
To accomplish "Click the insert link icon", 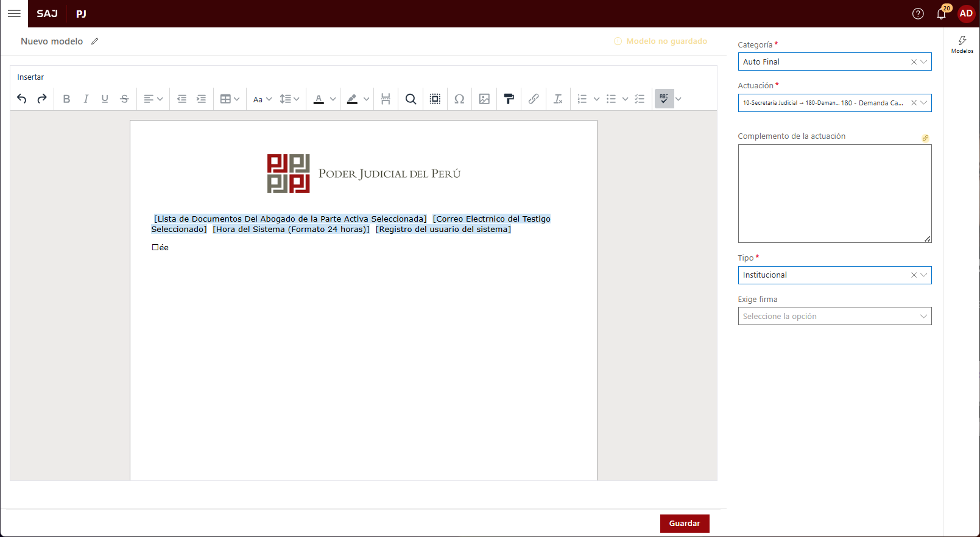I will [x=534, y=99].
